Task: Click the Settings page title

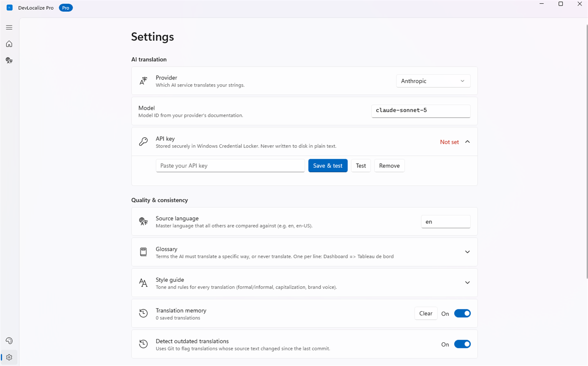Action: (153, 37)
